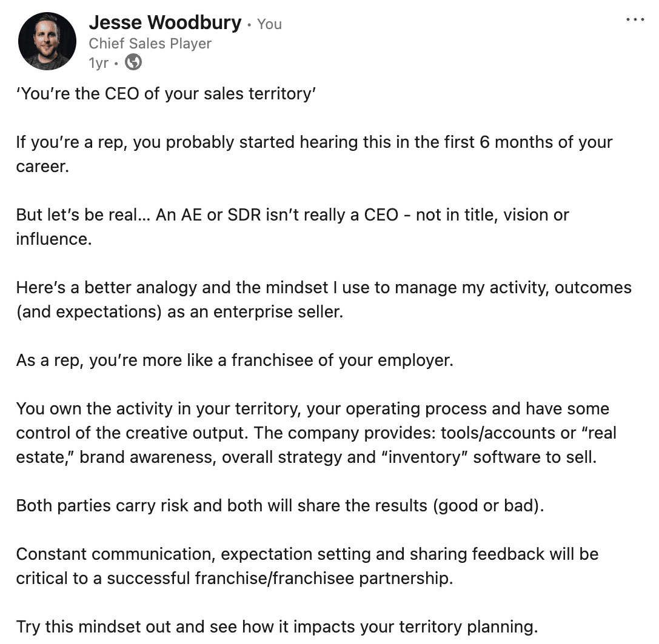Click the 'Try this mindset out' sentence
Image resolution: width=659 pixels, height=644 pixels.
[x=277, y=627]
